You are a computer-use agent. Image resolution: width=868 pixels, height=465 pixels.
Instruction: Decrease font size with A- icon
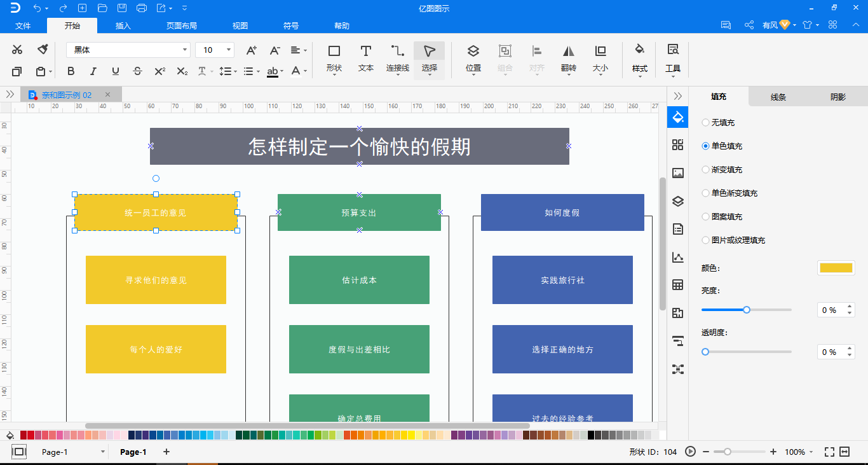[x=275, y=50]
